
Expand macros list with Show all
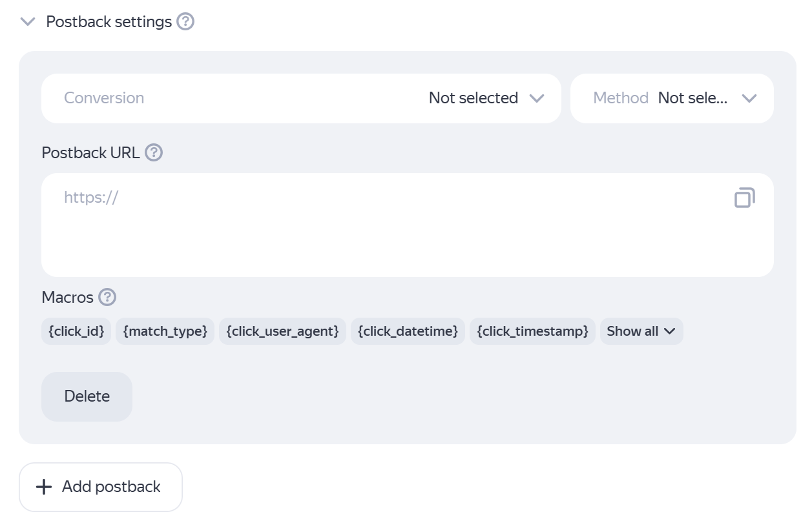tap(641, 331)
